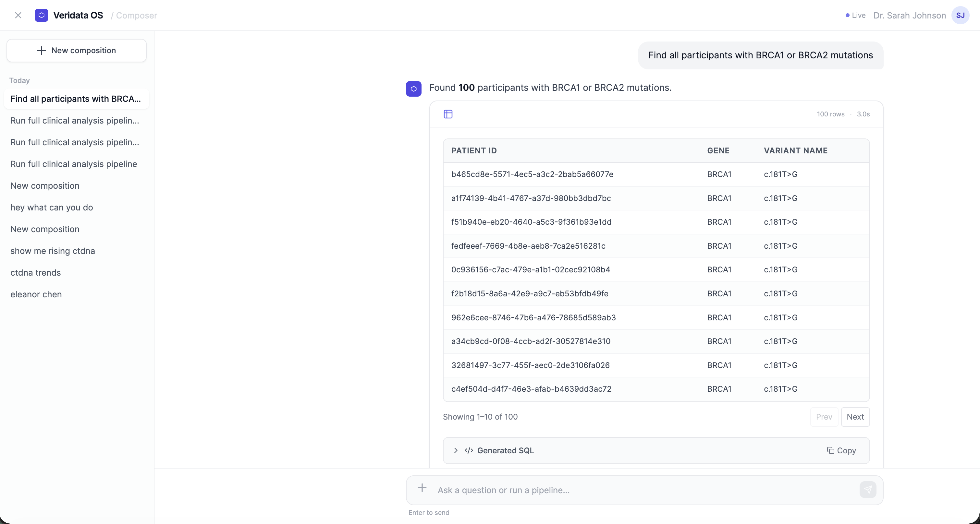Click the New composition button
The width and height of the screenshot is (980, 524).
point(76,51)
